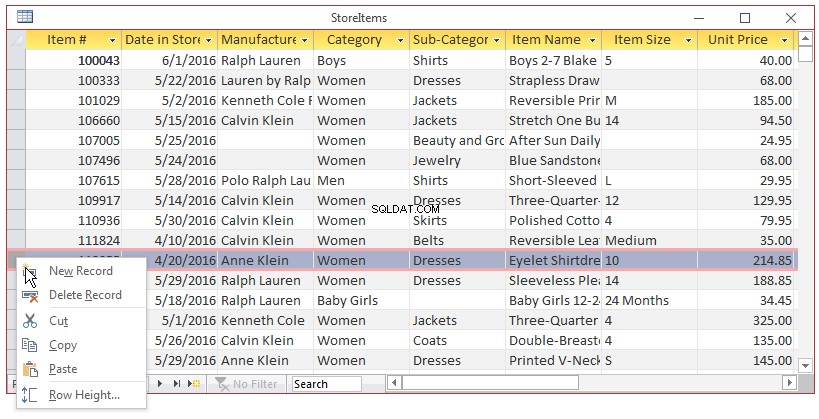Select row header of item 100043

[x=16, y=61]
